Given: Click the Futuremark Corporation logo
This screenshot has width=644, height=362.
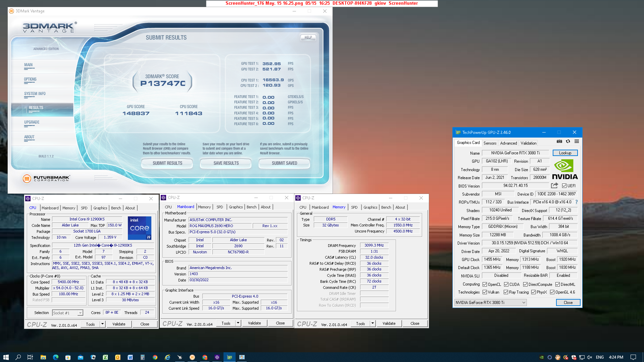Looking at the screenshot, I should pos(46,178).
